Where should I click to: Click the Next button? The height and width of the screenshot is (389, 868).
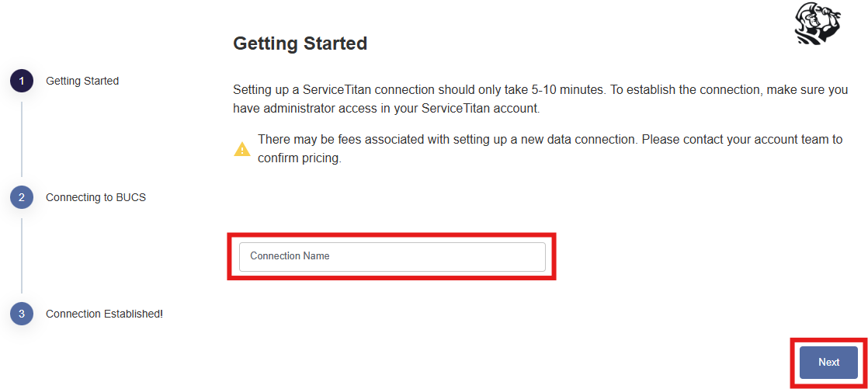828,363
